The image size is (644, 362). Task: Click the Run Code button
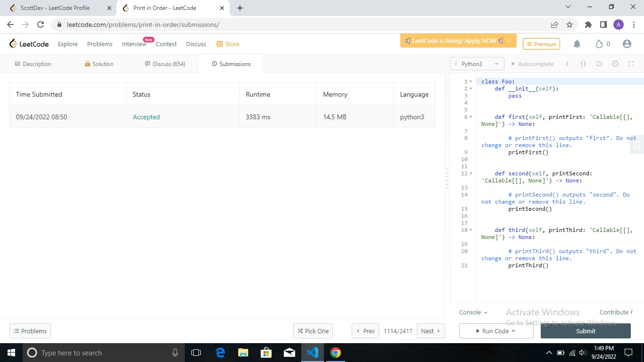496,331
